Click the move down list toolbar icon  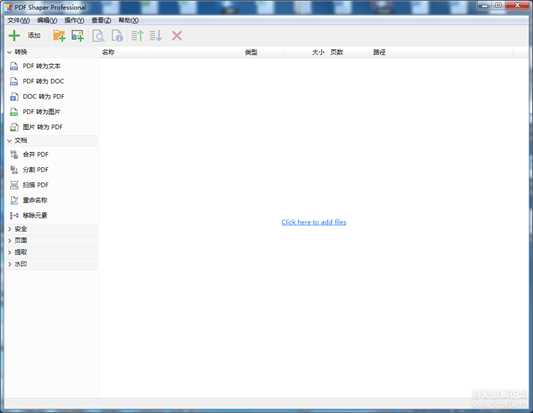point(156,35)
